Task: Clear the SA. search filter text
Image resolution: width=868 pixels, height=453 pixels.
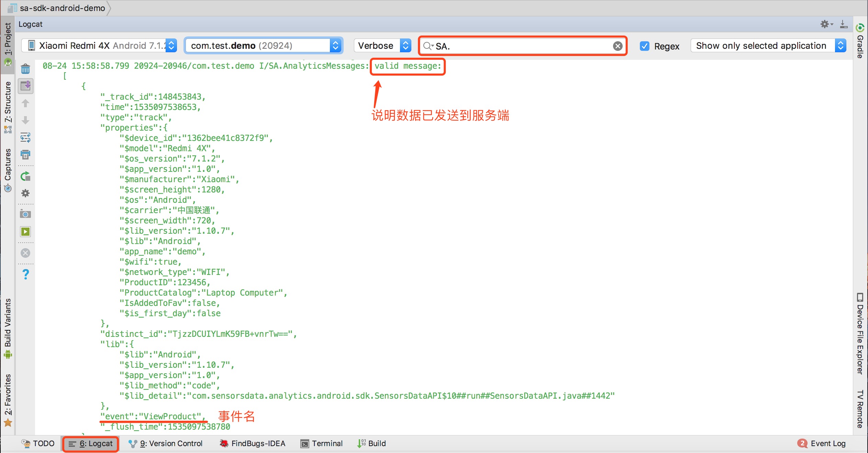Action: pyautogui.click(x=617, y=46)
